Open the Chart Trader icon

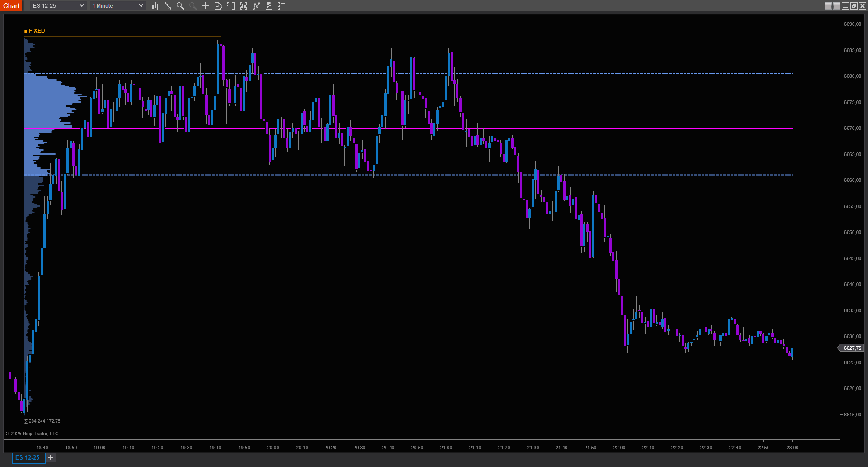pos(231,6)
